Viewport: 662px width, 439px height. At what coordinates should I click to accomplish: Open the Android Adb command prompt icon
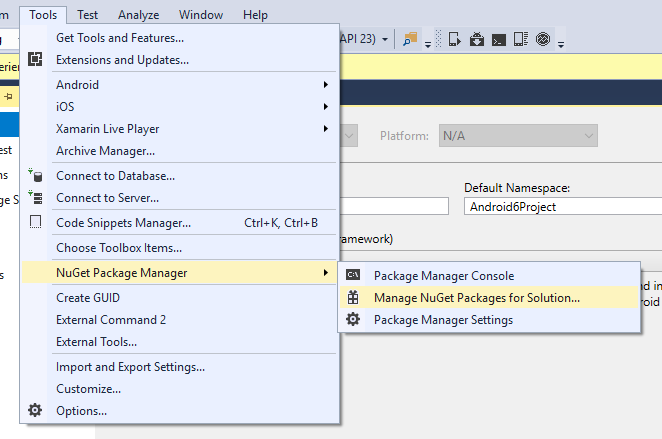pos(499,40)
